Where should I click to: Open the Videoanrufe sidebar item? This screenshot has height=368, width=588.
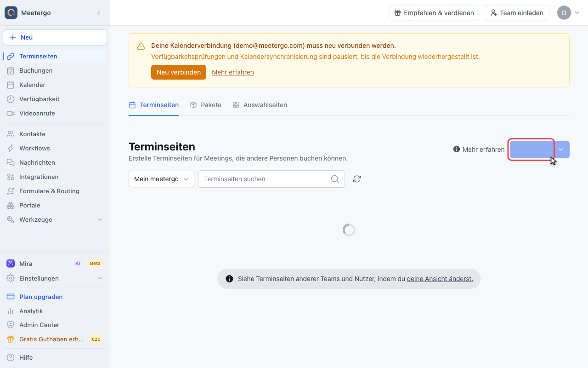55,113
